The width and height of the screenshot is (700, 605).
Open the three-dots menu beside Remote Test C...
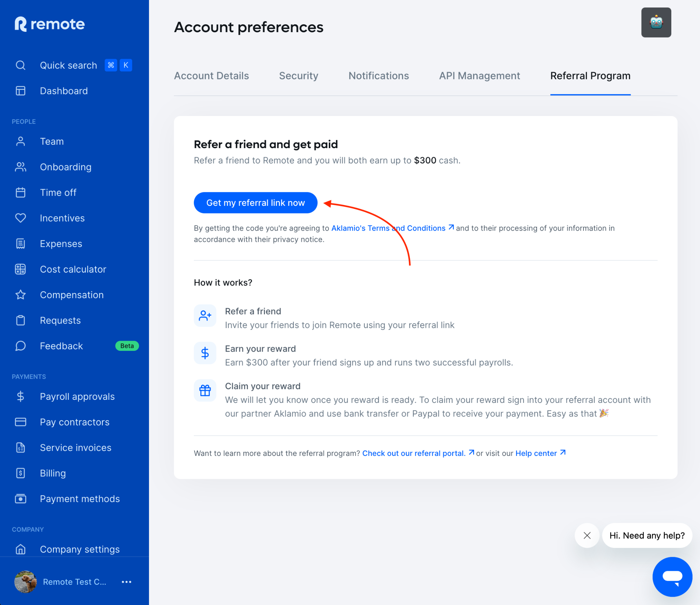click(126, 582)
